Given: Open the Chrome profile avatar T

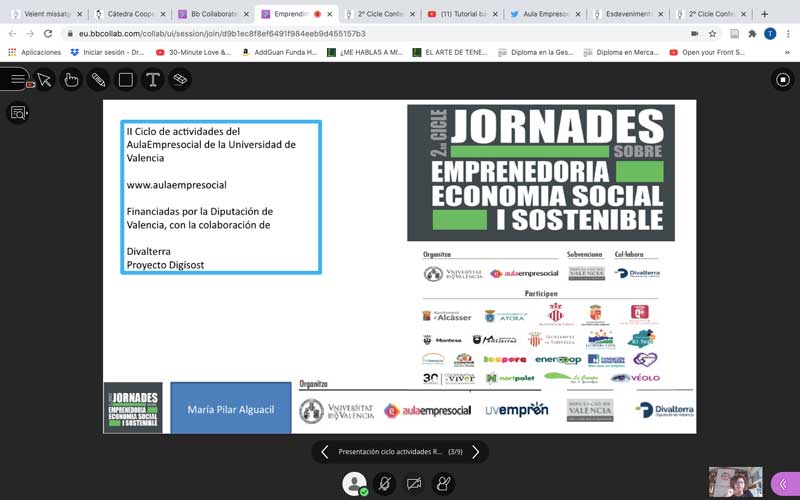Looking at the screenshot, I should 770,34.
